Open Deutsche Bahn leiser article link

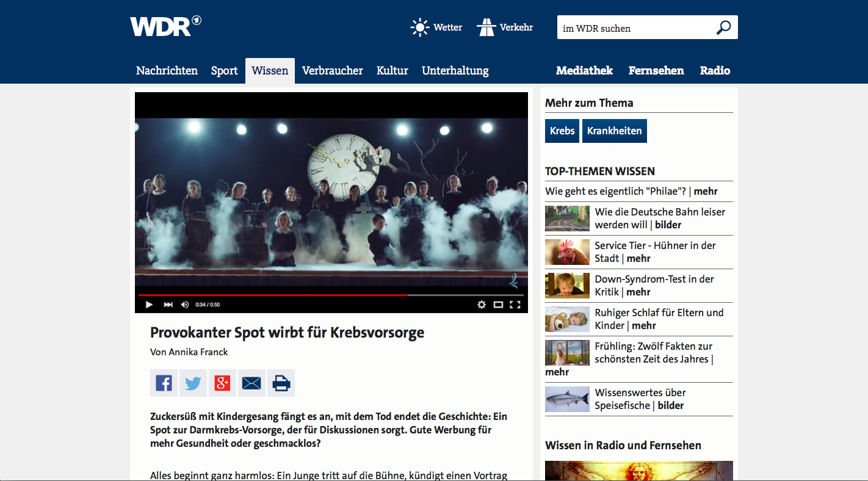click(x=660, y=219)
